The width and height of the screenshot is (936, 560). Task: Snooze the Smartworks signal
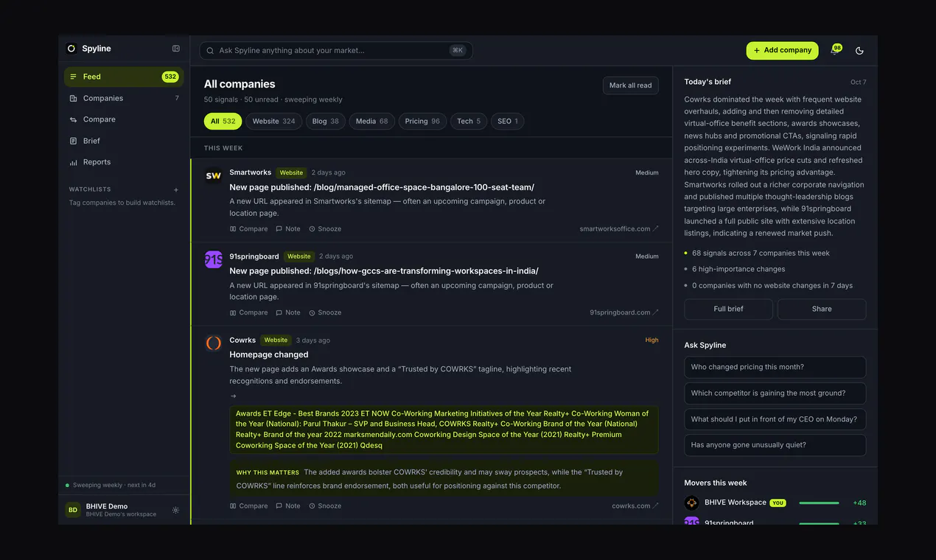click(325, 229)
